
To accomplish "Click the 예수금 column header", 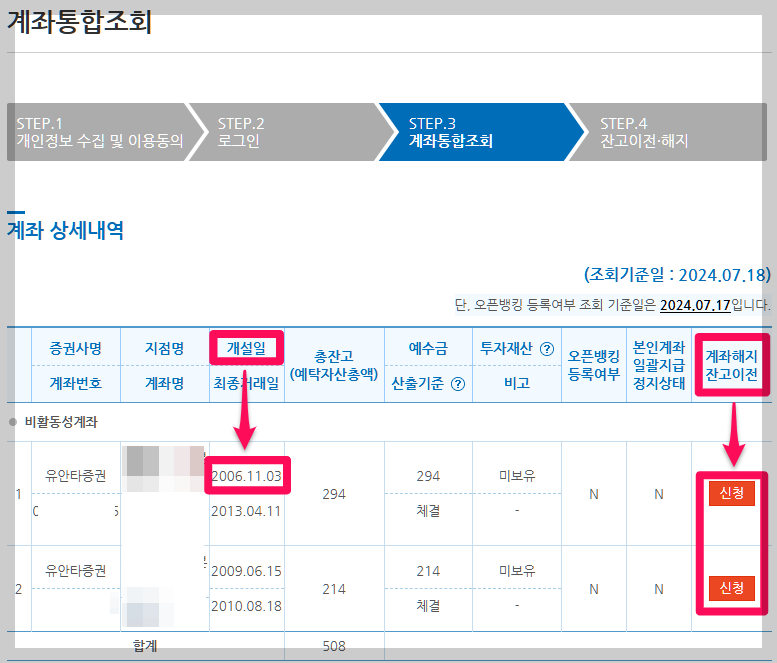I will point(428,348).
